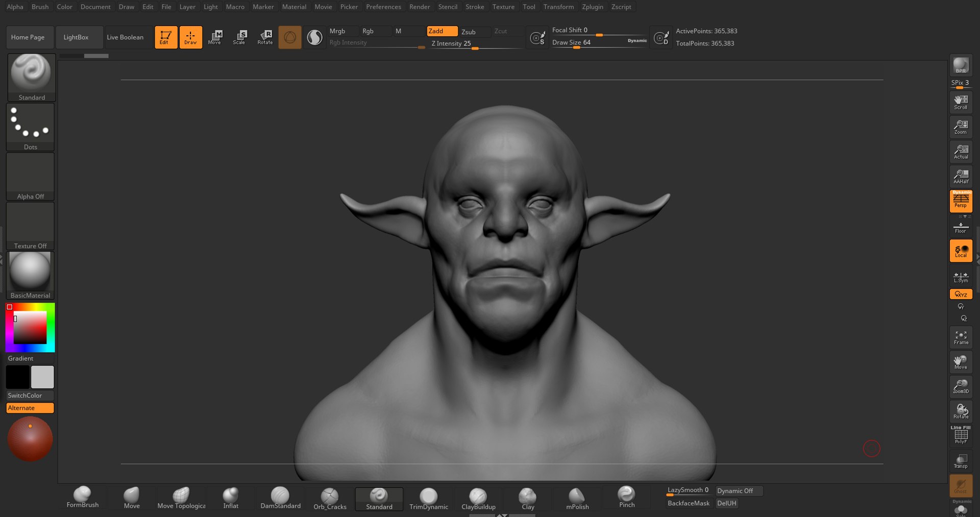Select the mPolish brush

577,499
